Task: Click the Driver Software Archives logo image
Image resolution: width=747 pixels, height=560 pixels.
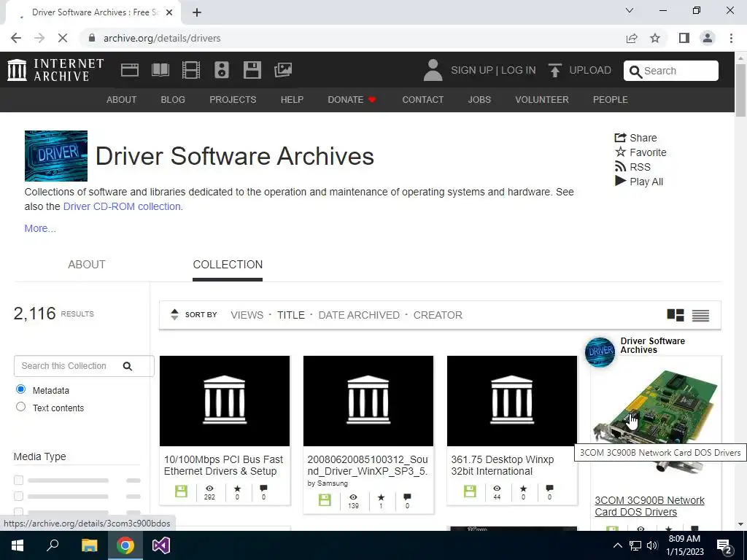Action: (x=56, y=156)
